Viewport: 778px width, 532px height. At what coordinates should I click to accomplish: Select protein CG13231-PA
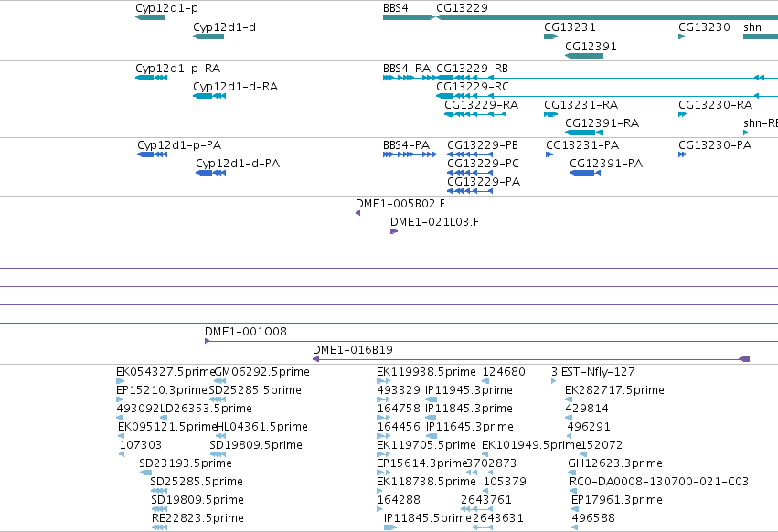point(549,154)
